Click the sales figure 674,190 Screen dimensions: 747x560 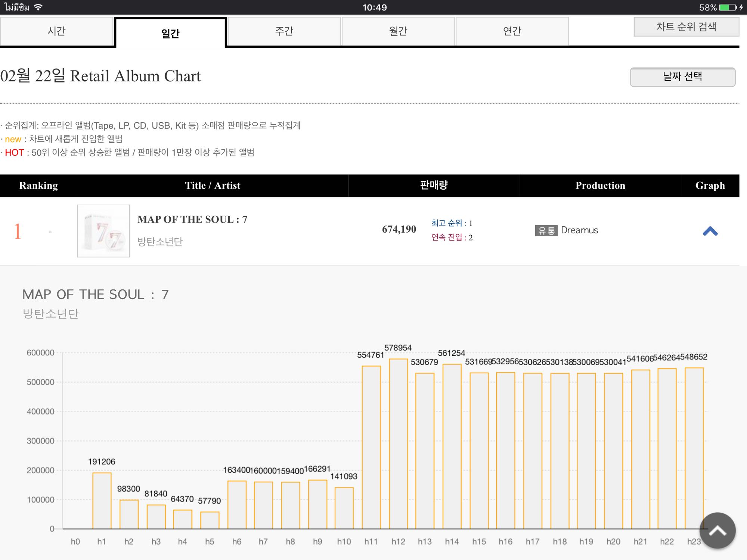click(x=399, y=229)
